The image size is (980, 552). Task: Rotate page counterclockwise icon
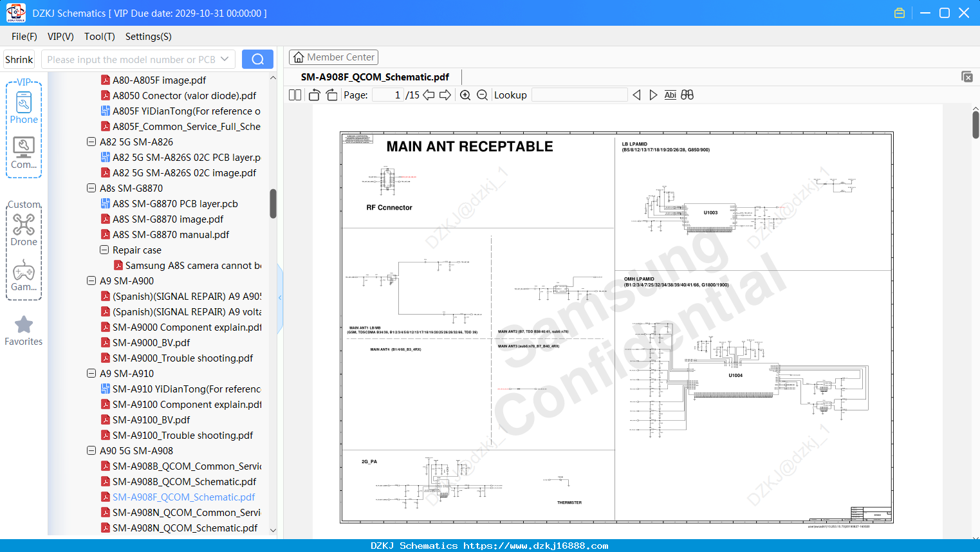(x=314, y=95)
